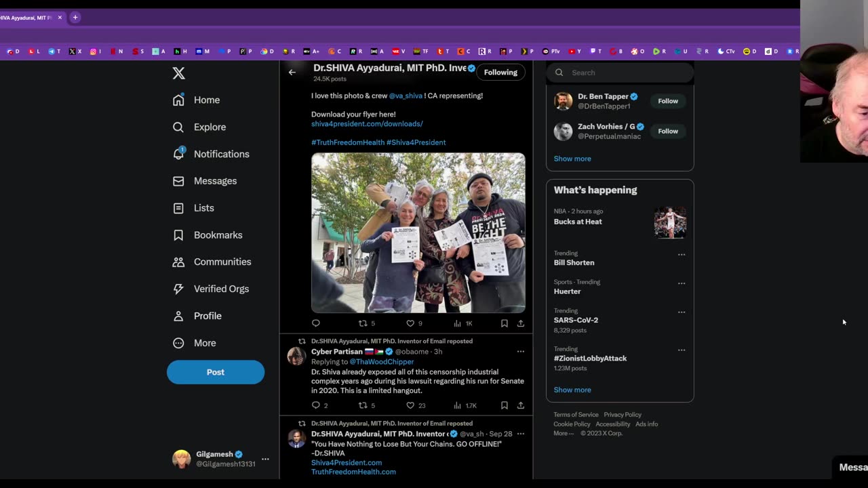The height and width of the screenshot is (488, 868).
Task: Follow Dr. Ben Tapper
Action: click(x=668, y=101)
